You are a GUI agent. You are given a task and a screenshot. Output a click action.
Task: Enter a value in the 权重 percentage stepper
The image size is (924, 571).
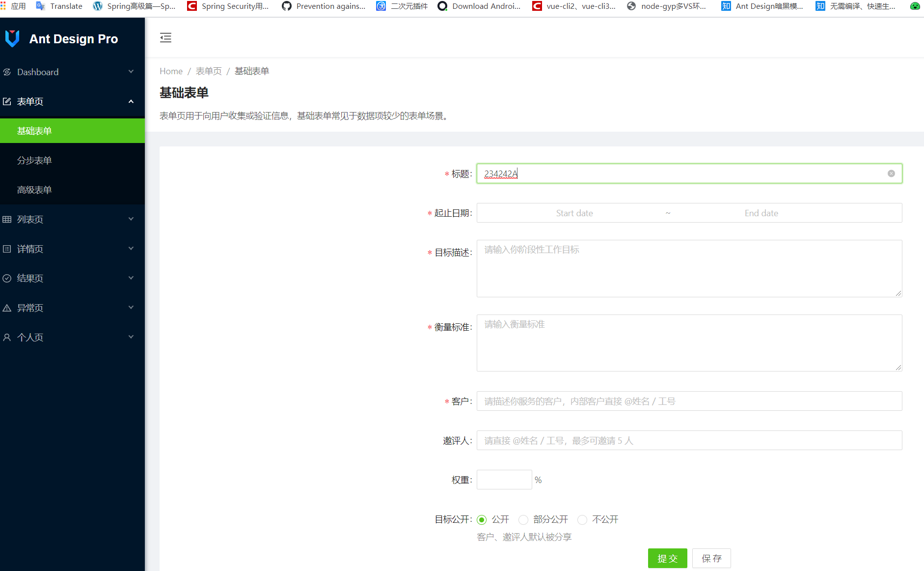pyautogui.click(x=504, y=479)
